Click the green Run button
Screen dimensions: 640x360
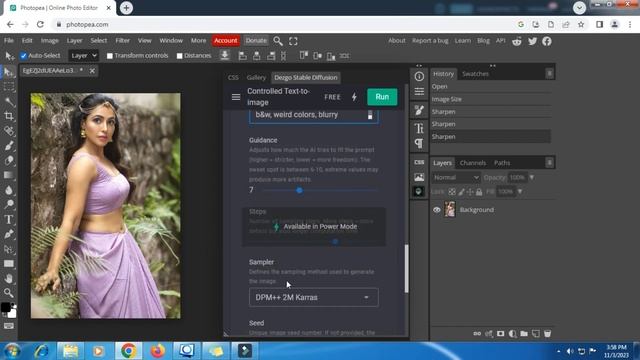(x=382, y=97)
